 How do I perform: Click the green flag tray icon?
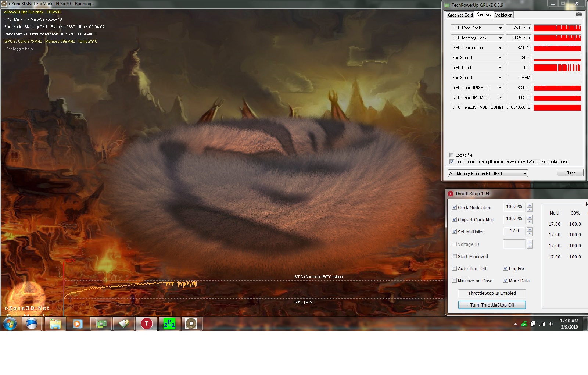tap(524, 324)
